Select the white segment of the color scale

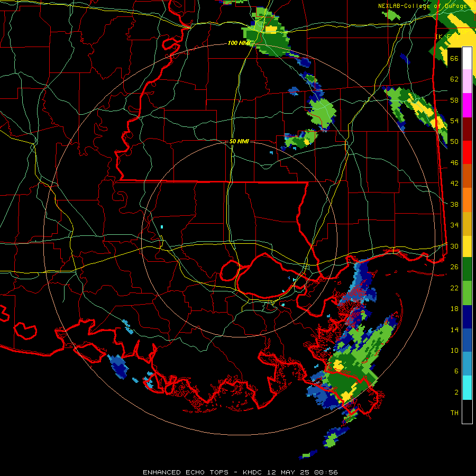[x=467, y=58]
